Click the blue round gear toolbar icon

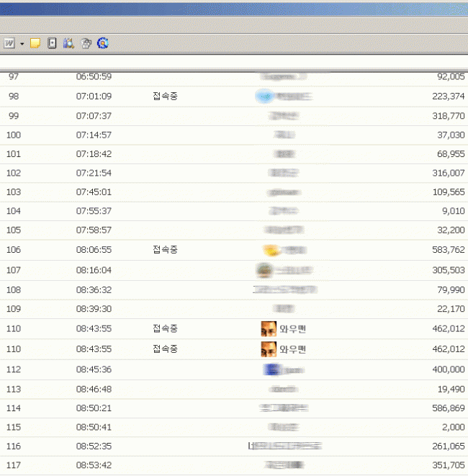(103, 44)
